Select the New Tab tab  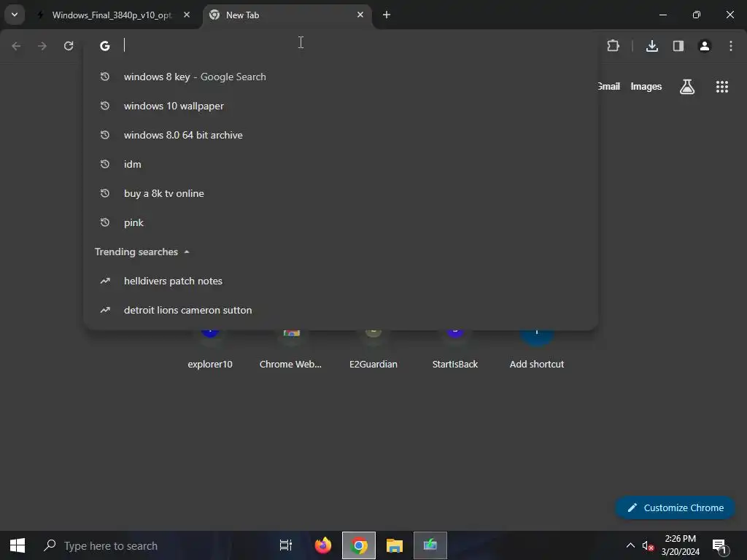pyautogui.click(x=286, y=15)
